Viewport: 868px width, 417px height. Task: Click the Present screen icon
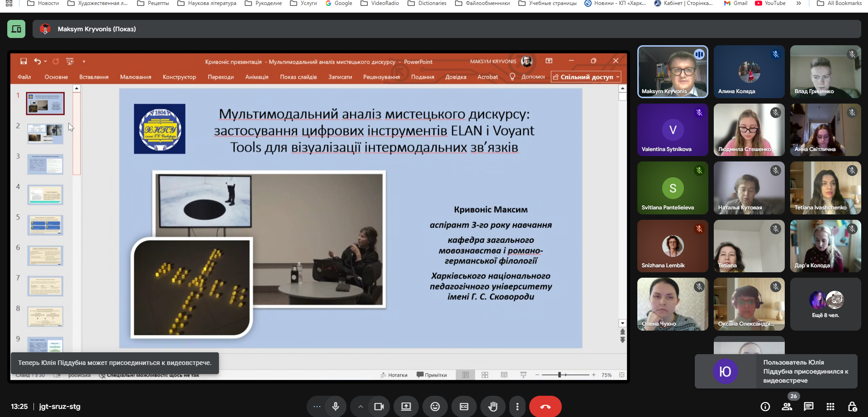click(406, 407)
